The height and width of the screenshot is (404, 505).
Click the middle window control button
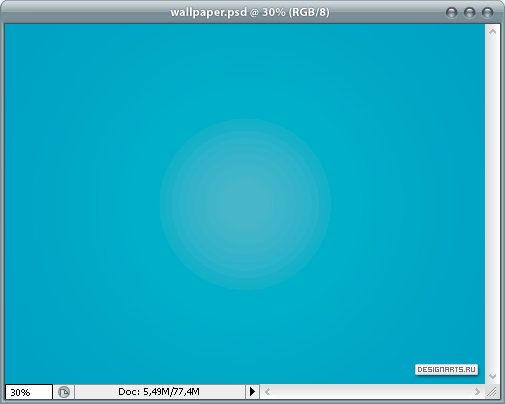(470, 13)
